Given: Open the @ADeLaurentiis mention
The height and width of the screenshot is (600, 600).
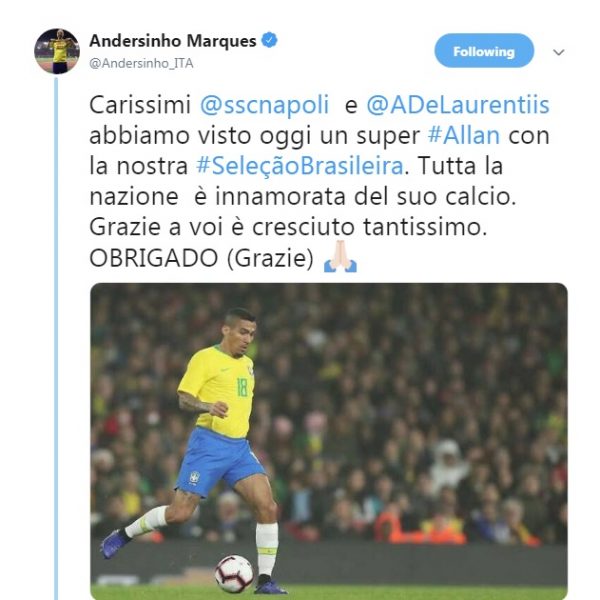Looking at the screenshot, I should point(458,104).
